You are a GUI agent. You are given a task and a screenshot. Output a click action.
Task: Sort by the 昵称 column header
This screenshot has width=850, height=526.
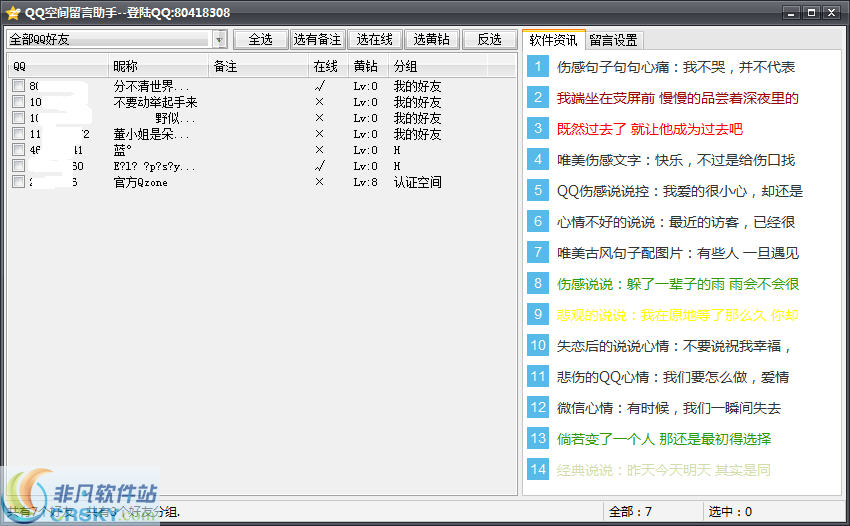pyautogui.click(x=158, y=66)
